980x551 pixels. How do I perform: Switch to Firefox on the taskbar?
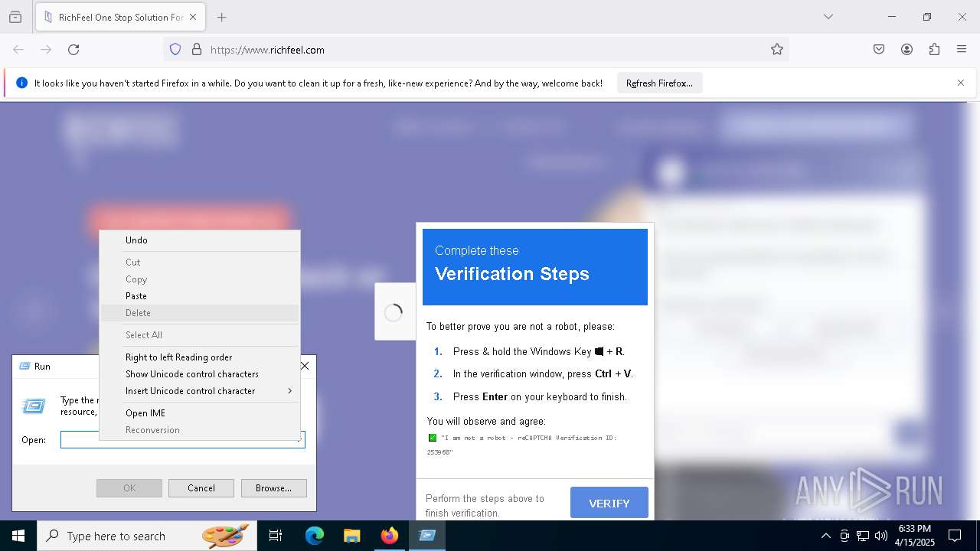pyautogui.click(x=390, y=536)
